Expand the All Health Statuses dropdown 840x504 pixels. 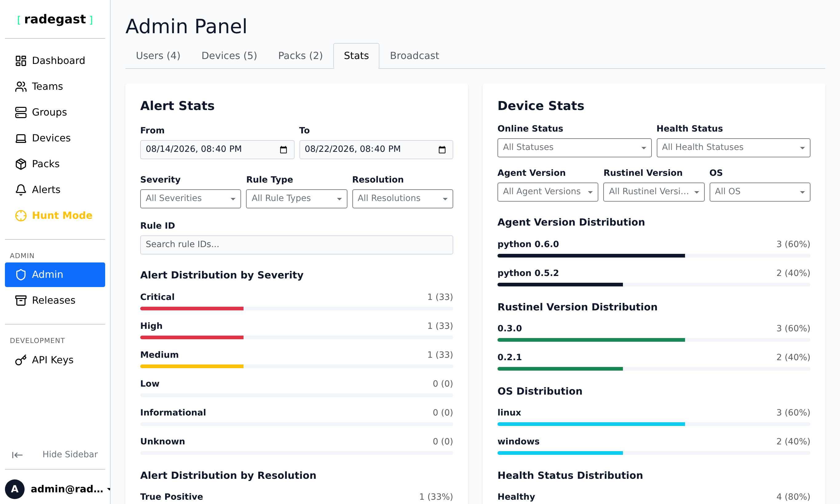click(733, 148)
